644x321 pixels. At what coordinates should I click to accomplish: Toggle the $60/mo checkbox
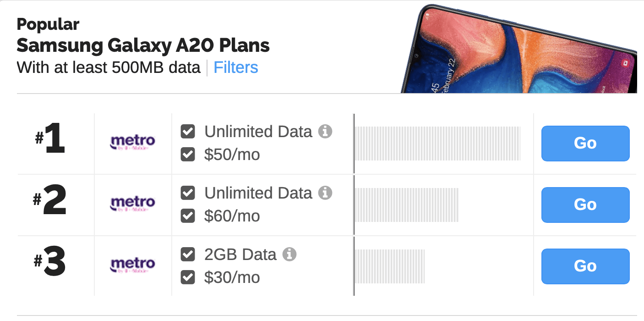pos(188,216)
